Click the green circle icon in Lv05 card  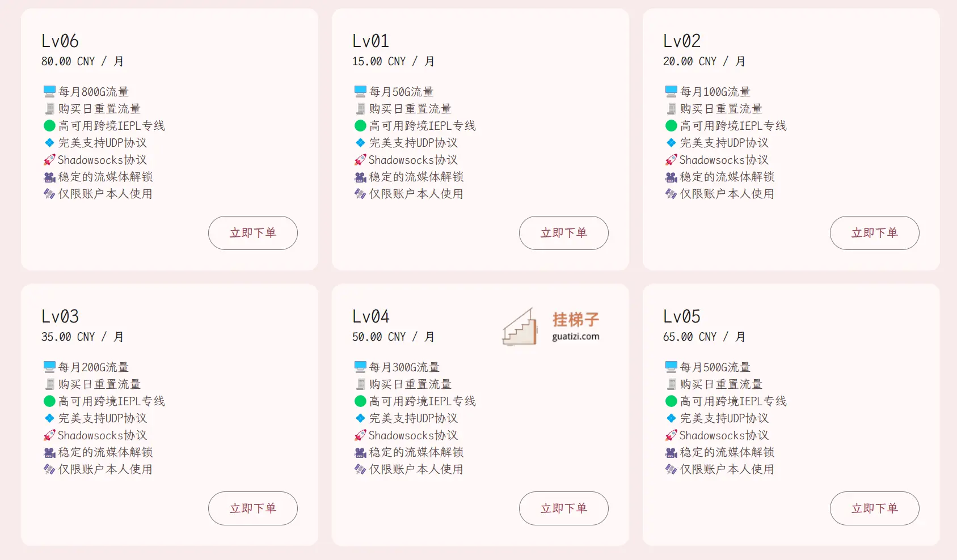pyautogui.click(x=671, y=401)
